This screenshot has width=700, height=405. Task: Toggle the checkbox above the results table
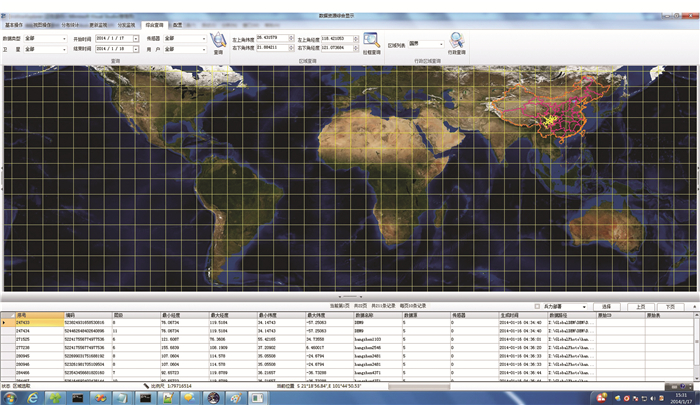tap(538, 306)
